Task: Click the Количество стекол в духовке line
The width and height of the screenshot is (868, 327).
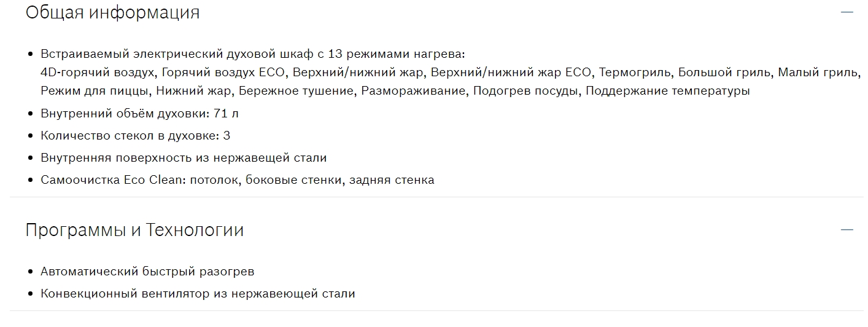Action: [x=135, y=136]
